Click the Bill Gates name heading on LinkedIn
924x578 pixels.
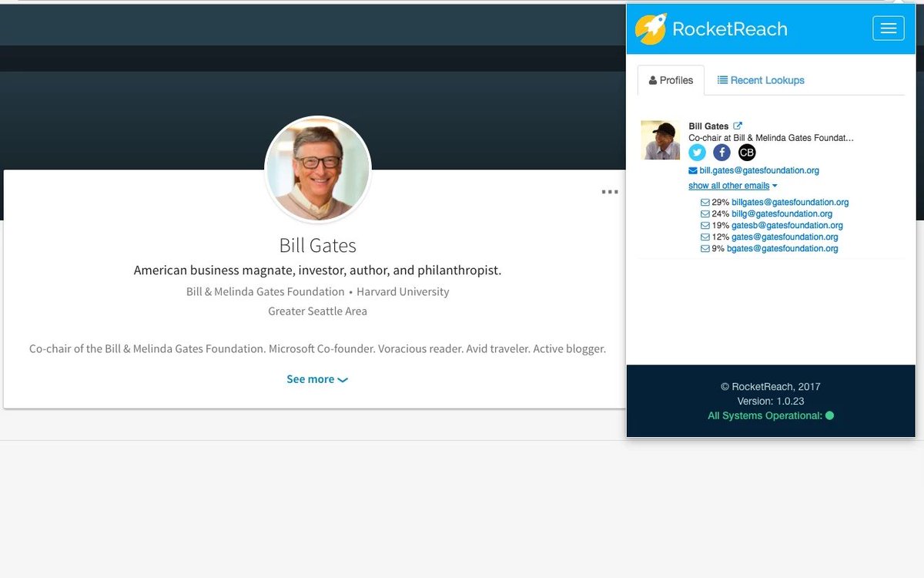[x=318, y=246]
